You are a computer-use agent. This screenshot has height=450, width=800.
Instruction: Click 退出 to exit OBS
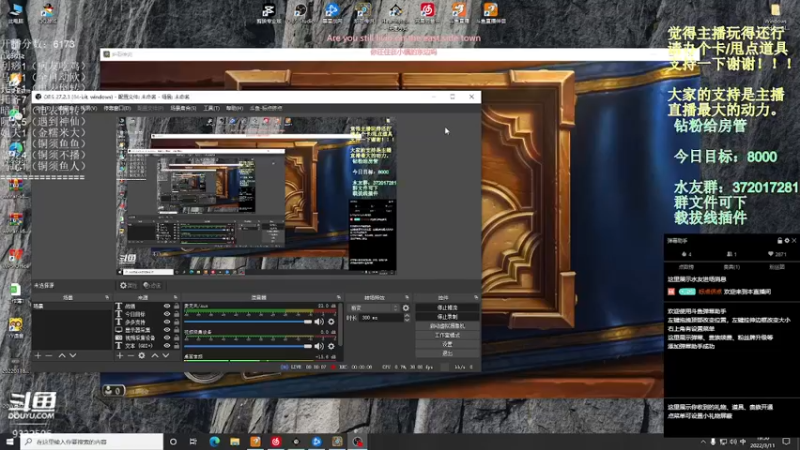point(447,353)
